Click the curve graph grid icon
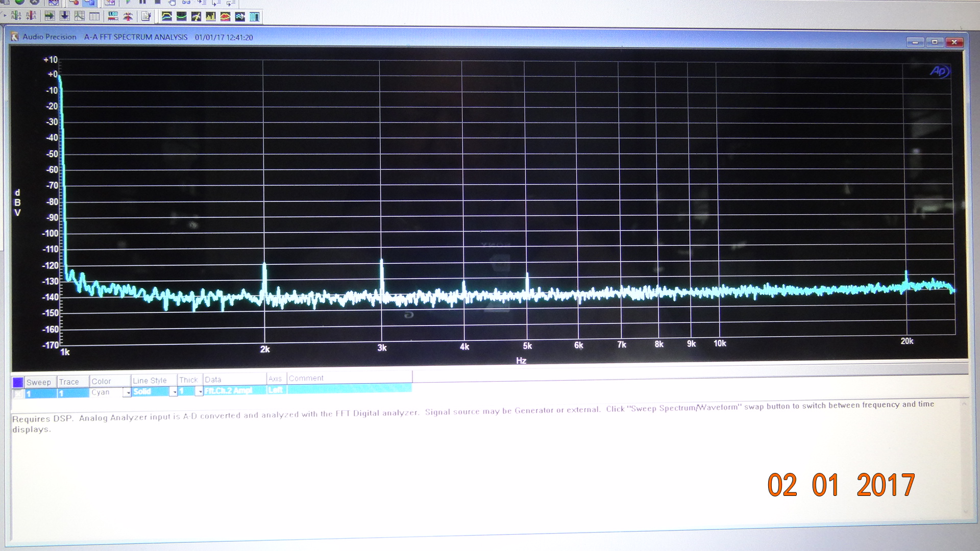This screenshot has height=551, width=980. point(80,16)
